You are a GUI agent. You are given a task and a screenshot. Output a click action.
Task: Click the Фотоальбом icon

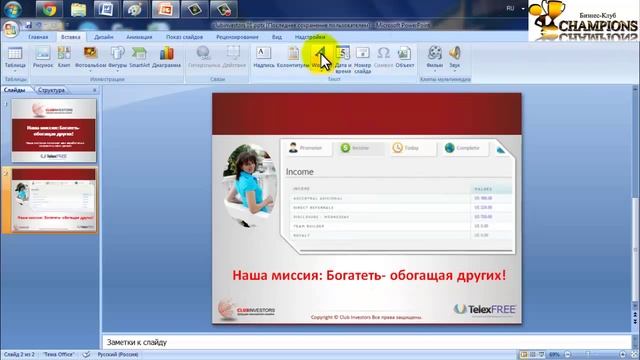click(x=90, y=53)
